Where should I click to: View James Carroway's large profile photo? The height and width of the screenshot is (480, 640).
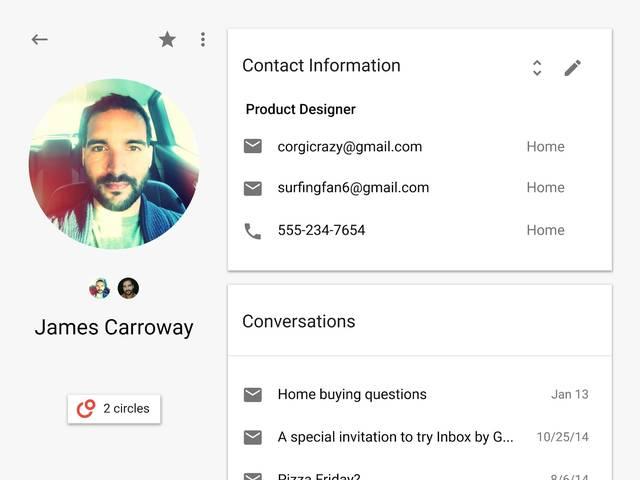coord(114,164)
